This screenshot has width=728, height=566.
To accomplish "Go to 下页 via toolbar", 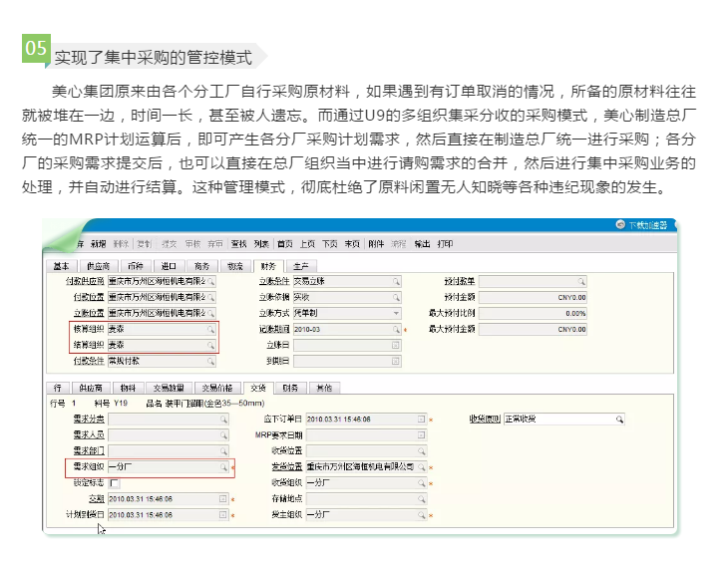I will (x=330, y=244).
